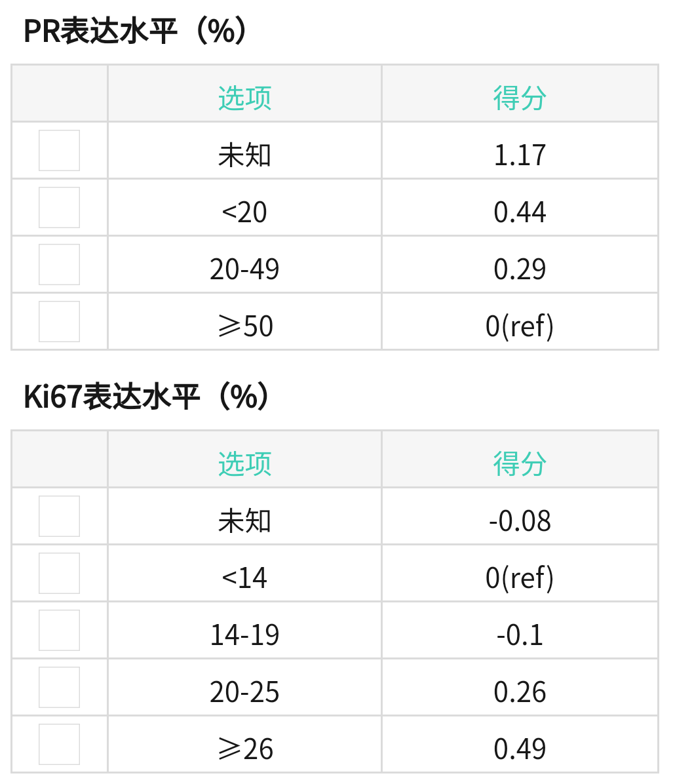
Task: Enable the Ki67 ≥26 checkbox
Action: click(59, 744)
